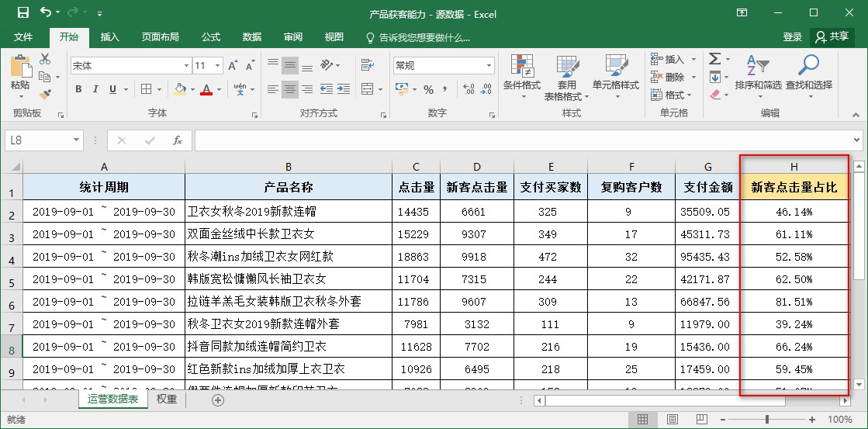Click the Insert Function fx icon
Viewport: 868px width, 429px height.
(178, 140)
